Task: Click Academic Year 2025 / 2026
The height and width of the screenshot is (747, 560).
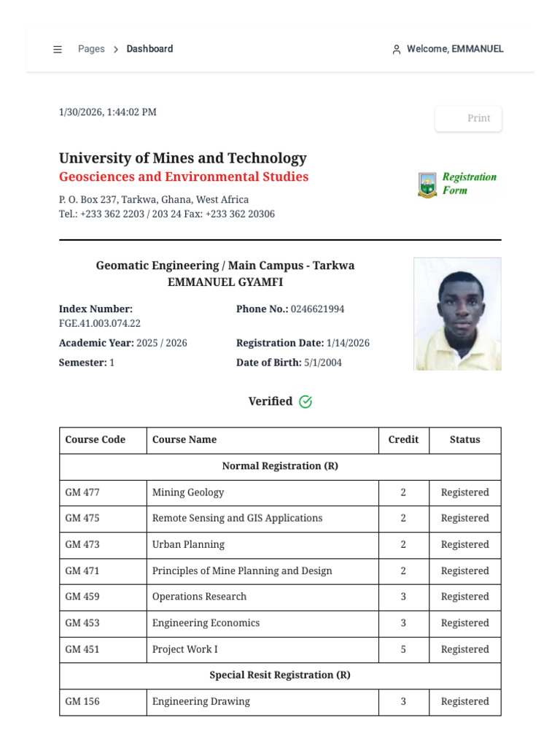Action: point(122,343)
